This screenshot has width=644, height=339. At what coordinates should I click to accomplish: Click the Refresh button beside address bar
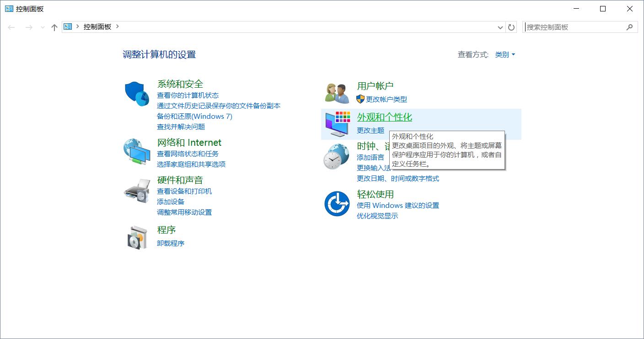(511, 27)
